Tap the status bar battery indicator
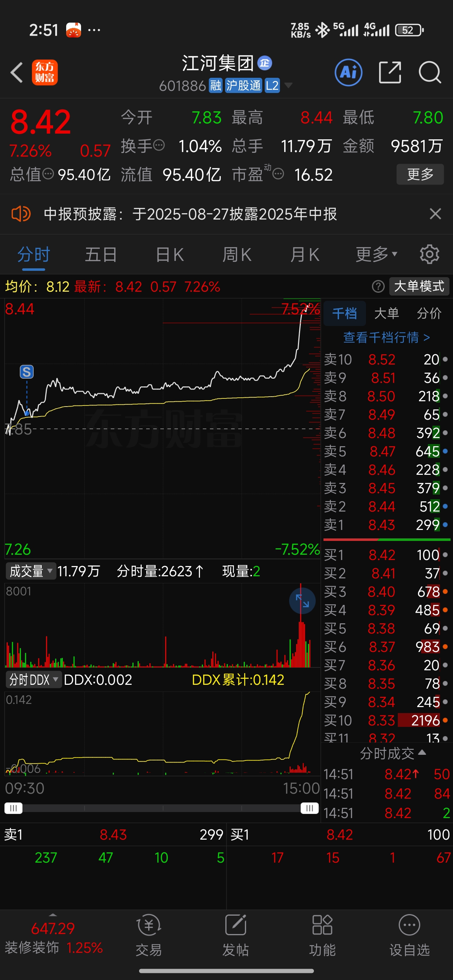Viewport: 453px width, 980px height. point(409,30)
